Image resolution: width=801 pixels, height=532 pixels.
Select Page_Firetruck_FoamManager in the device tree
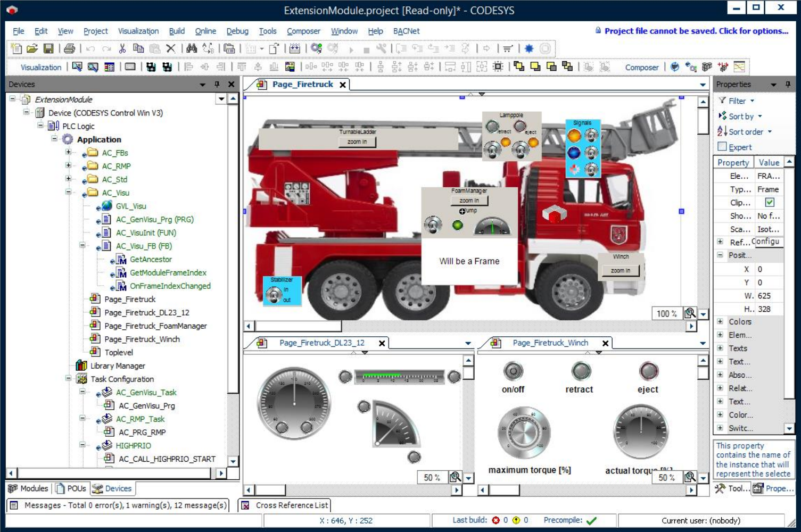pos(155,326)
